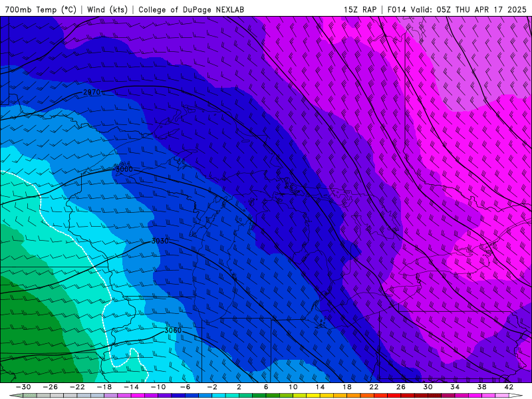Viewport: 532px width, 399px height.
Task: Click the 26 color scale label
Action: pos(401,387)
